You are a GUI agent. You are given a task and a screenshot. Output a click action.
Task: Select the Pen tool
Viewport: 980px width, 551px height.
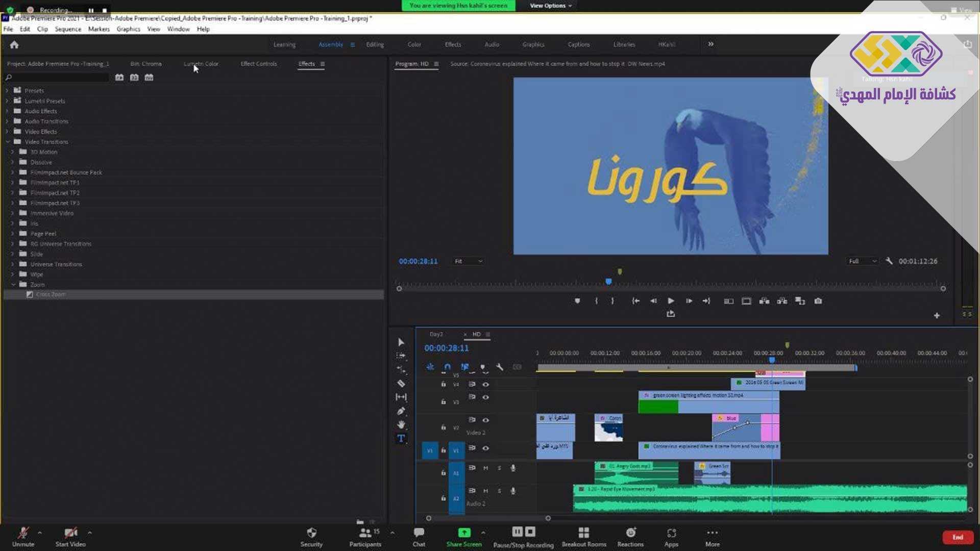[x=401, y=411]
